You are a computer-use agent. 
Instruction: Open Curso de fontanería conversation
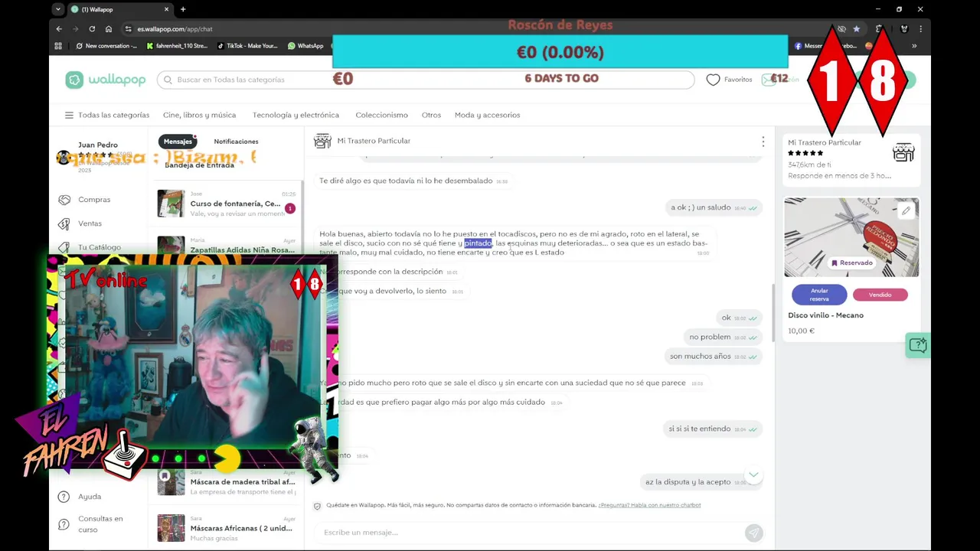click(227, 204)
